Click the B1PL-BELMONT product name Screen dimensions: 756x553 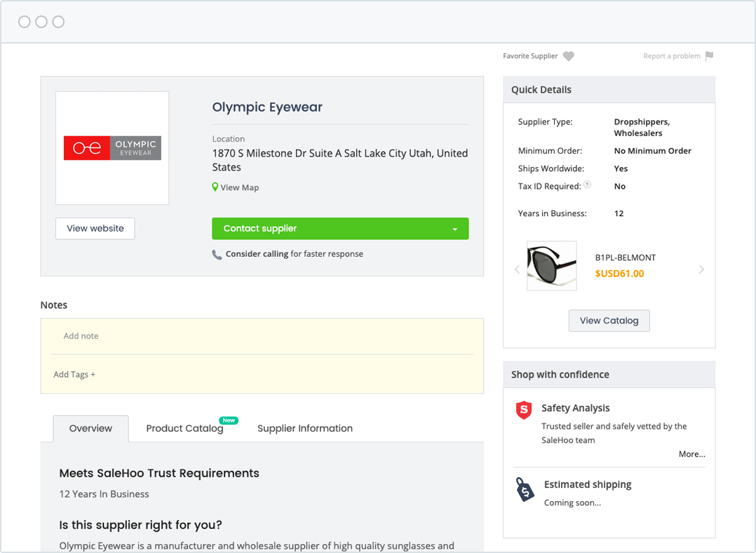coord(626,258)
